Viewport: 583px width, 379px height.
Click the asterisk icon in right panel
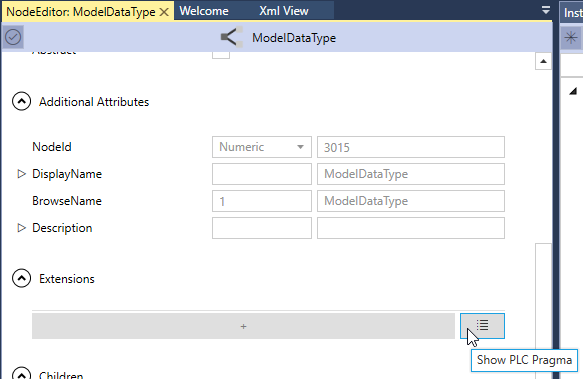[x=571, y=37]
